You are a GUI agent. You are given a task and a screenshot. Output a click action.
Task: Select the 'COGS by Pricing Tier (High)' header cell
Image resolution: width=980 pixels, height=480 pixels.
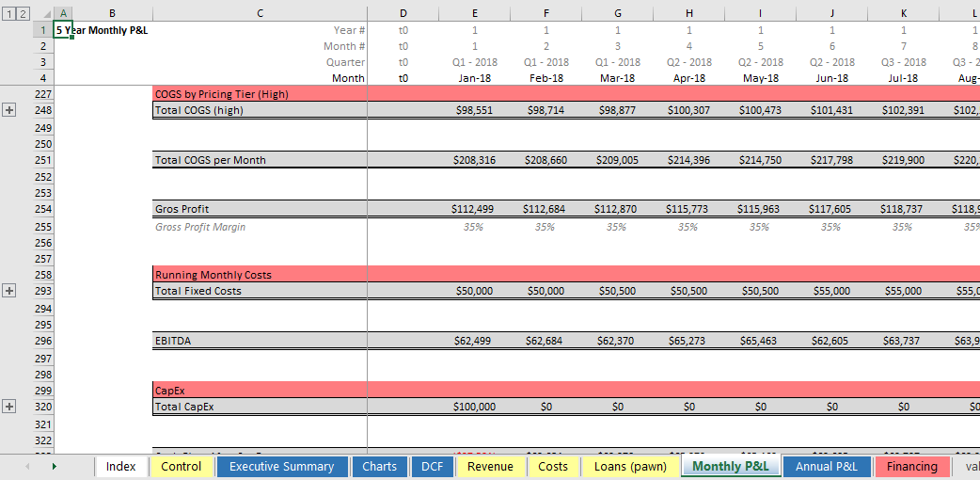pos(260,94)
